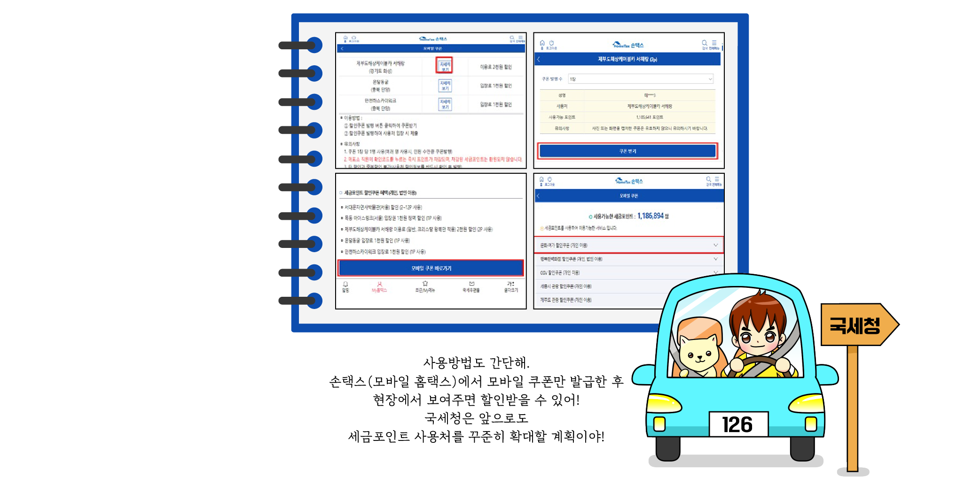Tap the logout power icon on the 제부도해상케이블카 screen
Screen dimensions: 980x494
[552, 43]
